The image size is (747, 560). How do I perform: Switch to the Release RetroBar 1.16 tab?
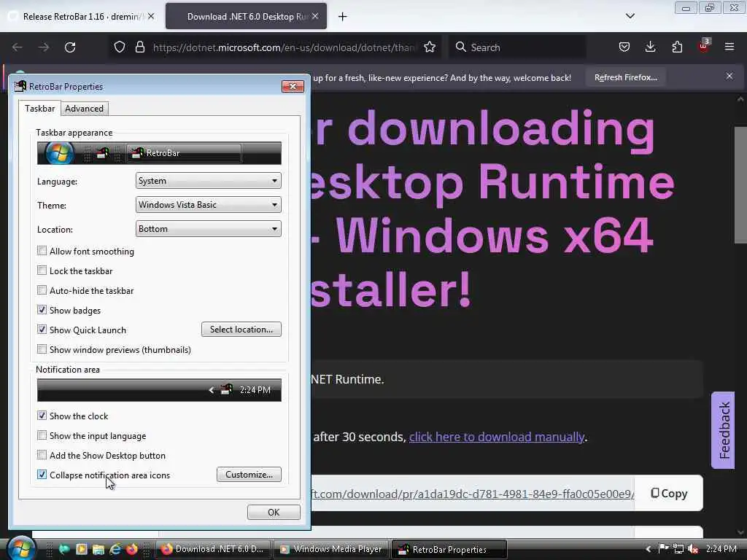[82, 17]
